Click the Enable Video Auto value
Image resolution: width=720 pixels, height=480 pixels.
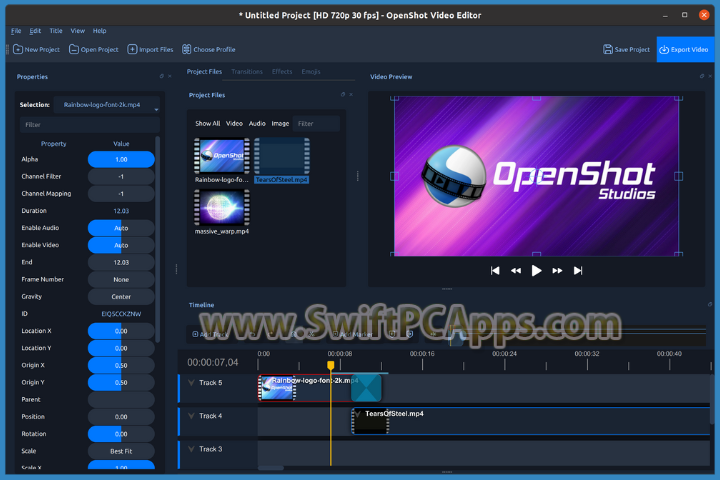point(121,245)
